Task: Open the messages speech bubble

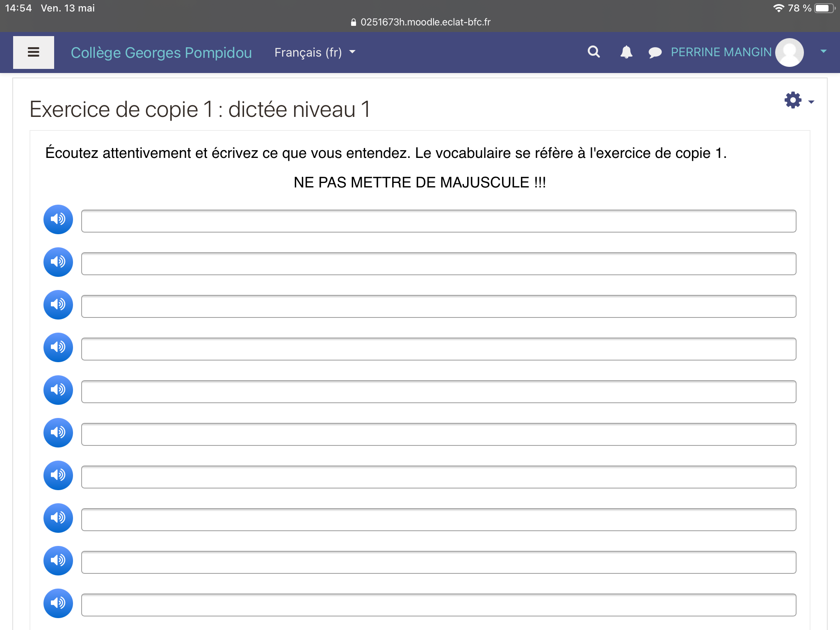Action: pos(655,52)
